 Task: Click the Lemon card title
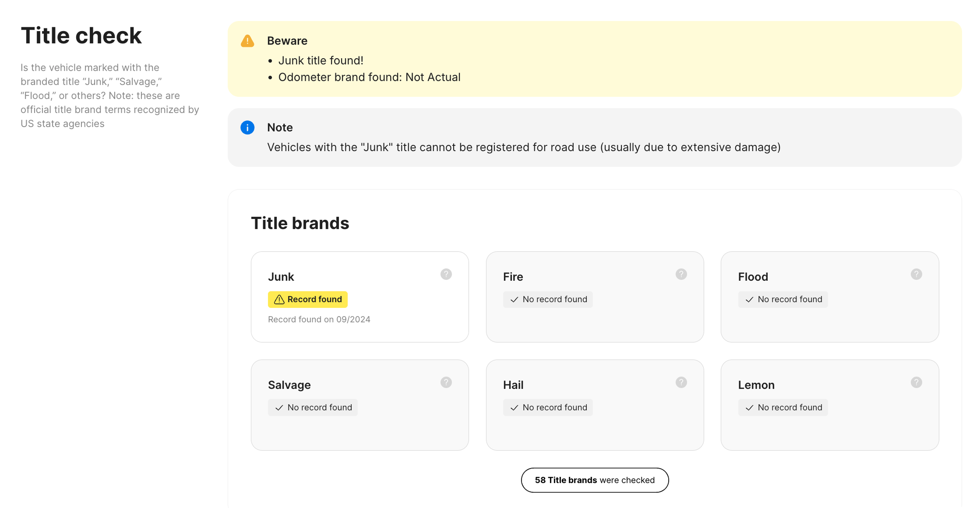(x=756, y=385)
